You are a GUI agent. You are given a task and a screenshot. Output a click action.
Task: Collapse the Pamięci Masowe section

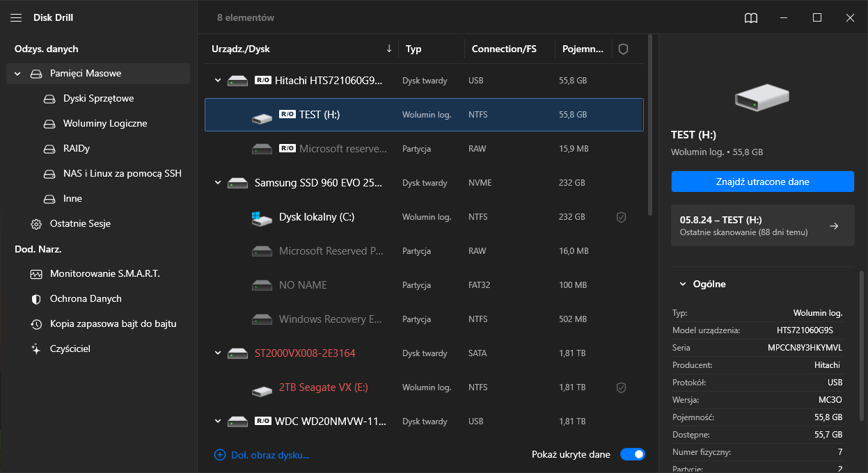click(17, 74)
